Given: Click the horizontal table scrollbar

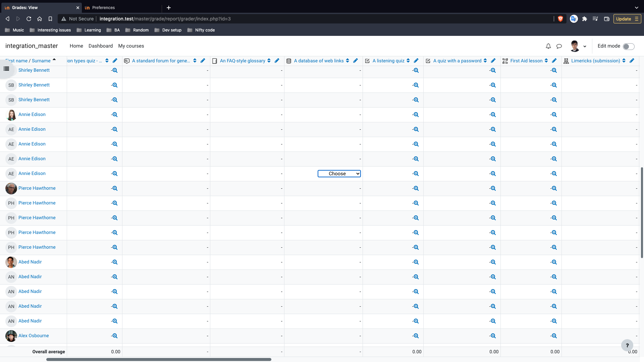Looking at the screenshot, I should point(159,359).
